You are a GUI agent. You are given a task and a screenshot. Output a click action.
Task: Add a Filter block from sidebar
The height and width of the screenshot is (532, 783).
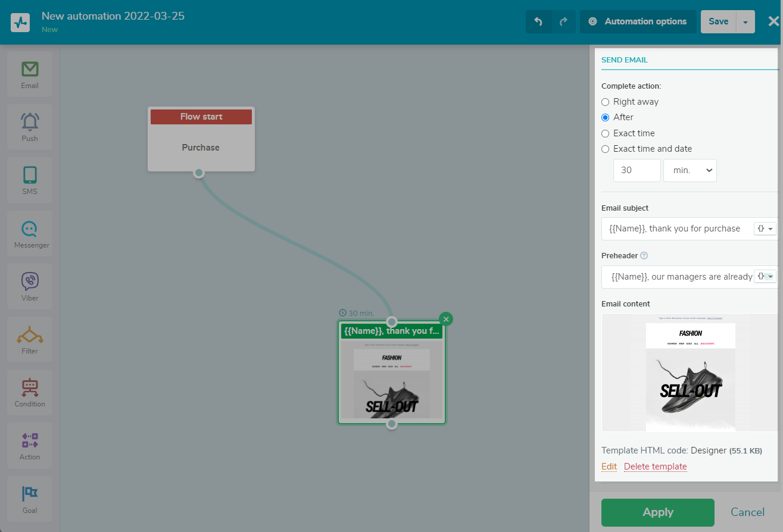30,339
